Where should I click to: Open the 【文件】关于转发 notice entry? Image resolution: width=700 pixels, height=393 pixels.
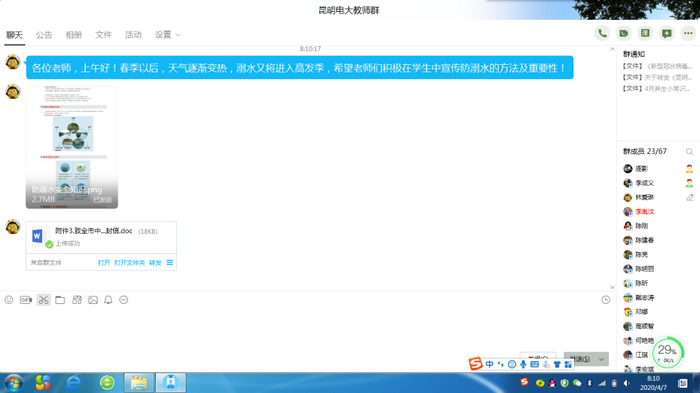[657, 77]
